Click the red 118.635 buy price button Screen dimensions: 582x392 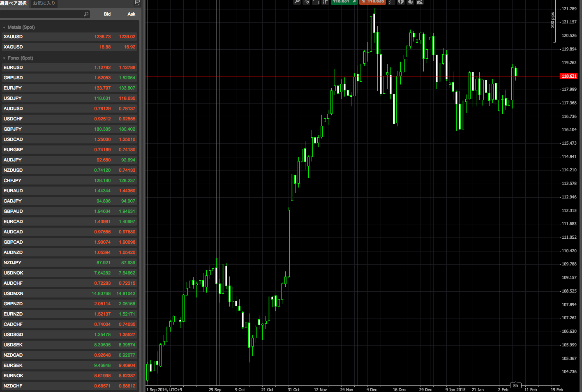(372, 2)
